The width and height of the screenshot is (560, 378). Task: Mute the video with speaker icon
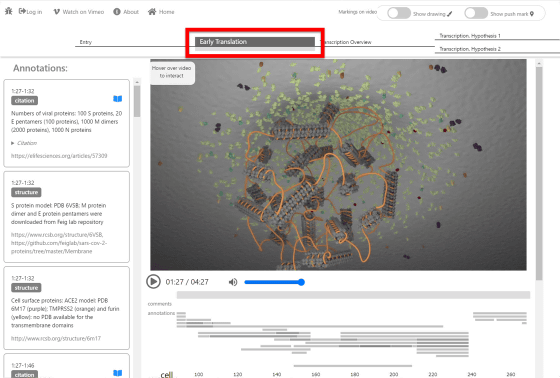[233, 282]
